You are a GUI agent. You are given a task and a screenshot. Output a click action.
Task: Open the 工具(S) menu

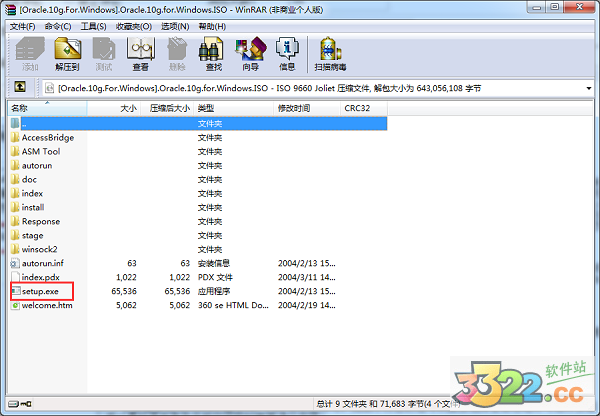(x=93, y=26)
